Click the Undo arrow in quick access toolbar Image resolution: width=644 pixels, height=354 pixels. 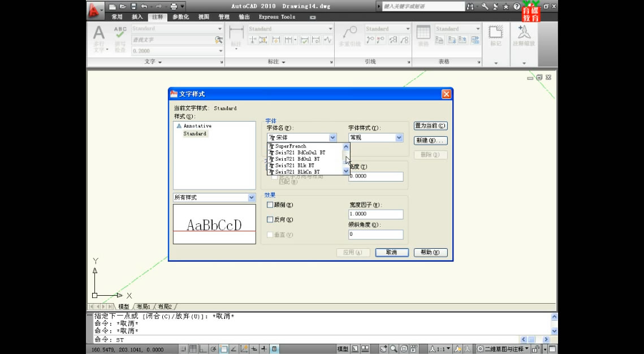click(144, 7)
